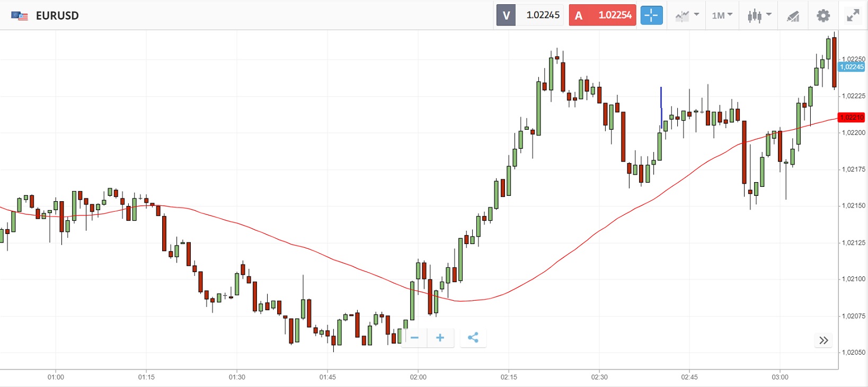Click the EURUSD symbol name
Viewport: 868px width, 387px height.
coord(57,16)
